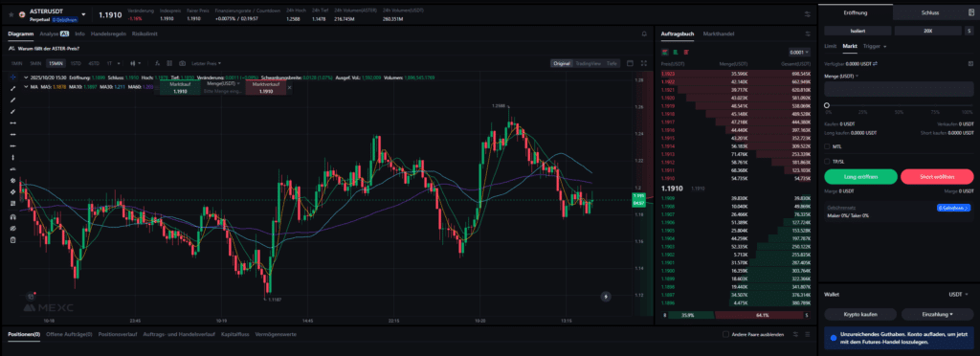Collapse the MA indicator legend chevron
980x356 pixels.
pyautogui.click(x=26, y=87)
